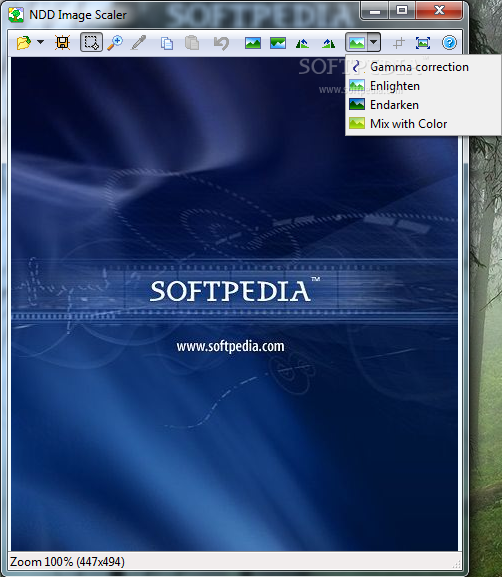Viewport: 502px width, 577px height.
Task: Click the paste clipboard icon
Action: (x=192, y=43)
